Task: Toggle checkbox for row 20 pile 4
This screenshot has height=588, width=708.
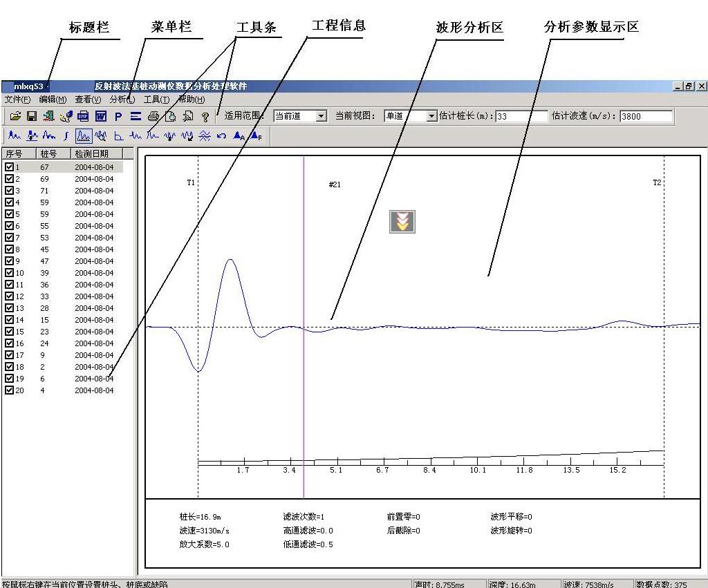Action: point(9,390)
